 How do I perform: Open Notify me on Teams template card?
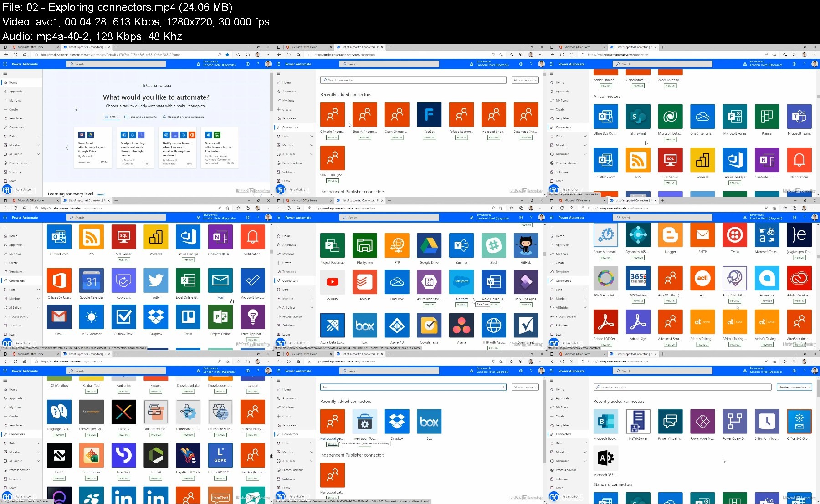[x=178, y=148]
